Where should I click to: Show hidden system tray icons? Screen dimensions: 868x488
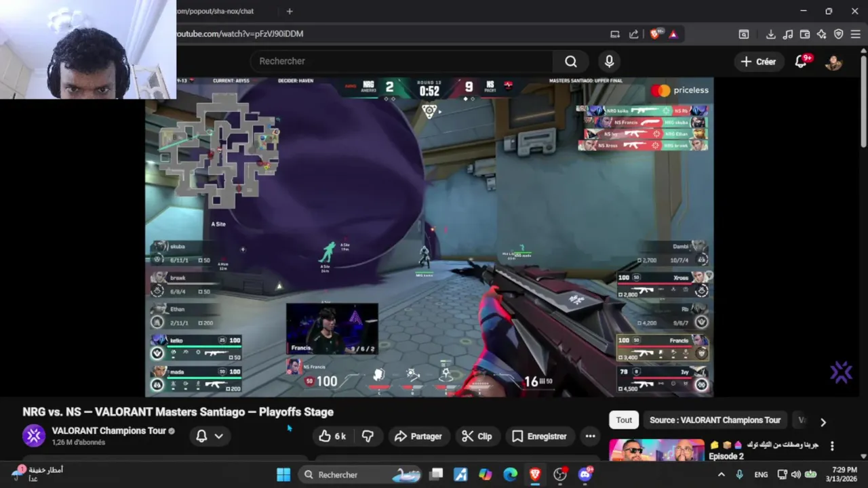[721, 474]
